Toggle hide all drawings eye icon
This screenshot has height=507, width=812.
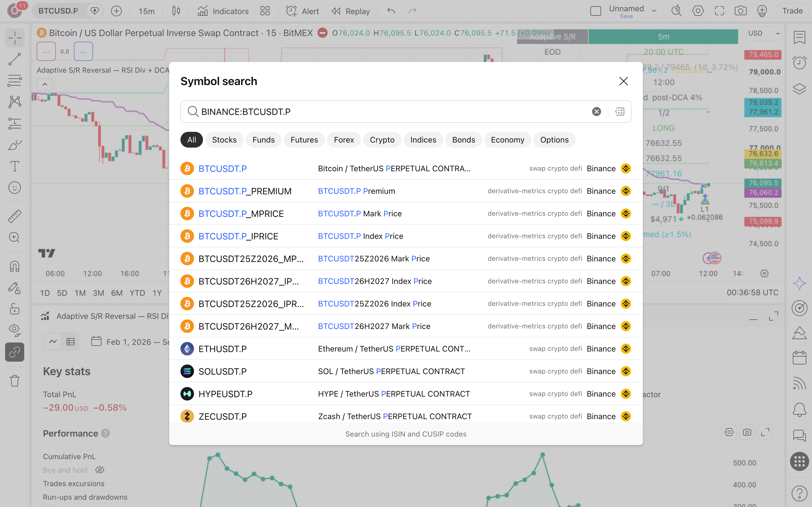(x=14, y=330)
